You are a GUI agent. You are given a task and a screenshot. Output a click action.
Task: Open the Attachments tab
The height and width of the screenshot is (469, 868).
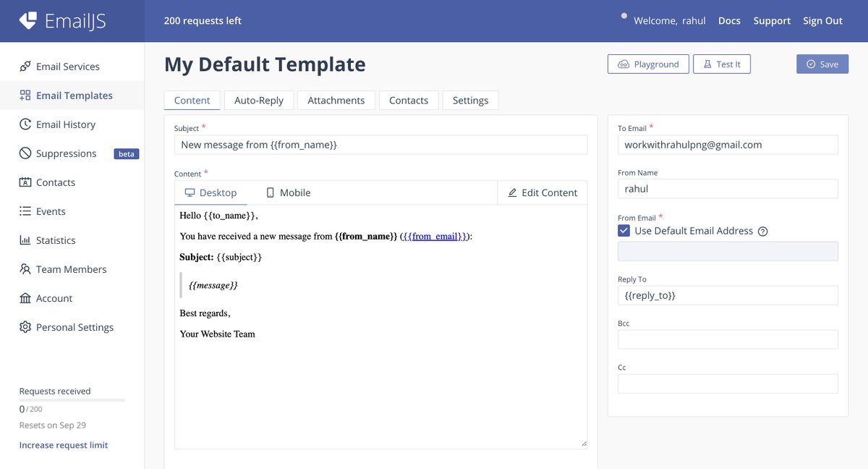click(336, 101)
